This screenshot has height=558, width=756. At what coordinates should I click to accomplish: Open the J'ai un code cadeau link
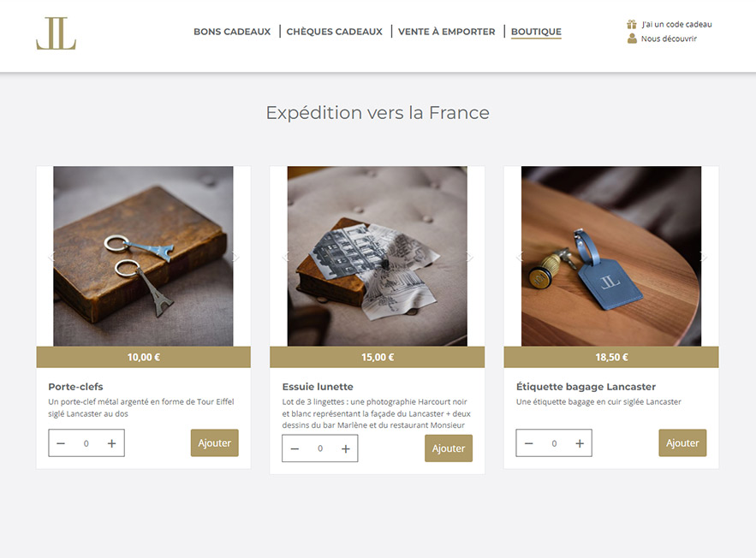676,24
